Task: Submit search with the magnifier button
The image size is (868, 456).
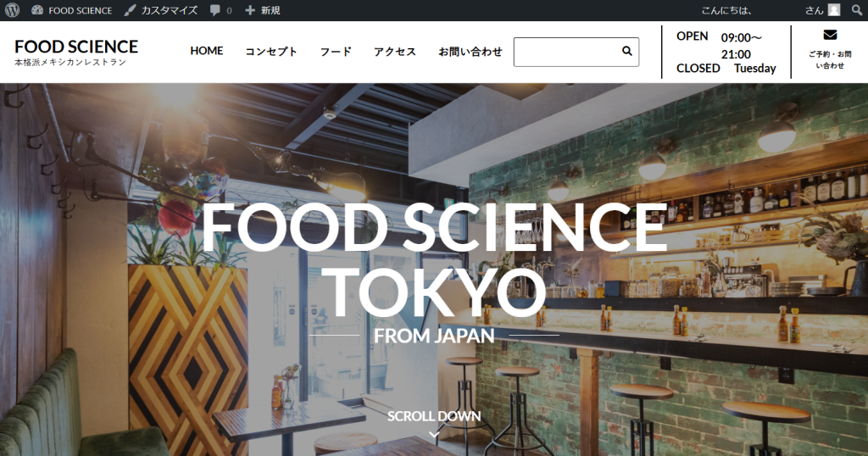Action: point(627,51)
